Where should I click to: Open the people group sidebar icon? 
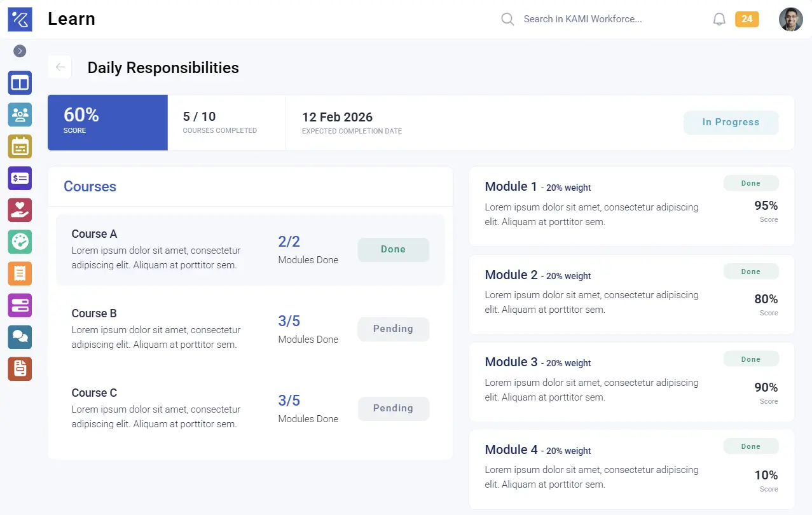coord(20,114)
